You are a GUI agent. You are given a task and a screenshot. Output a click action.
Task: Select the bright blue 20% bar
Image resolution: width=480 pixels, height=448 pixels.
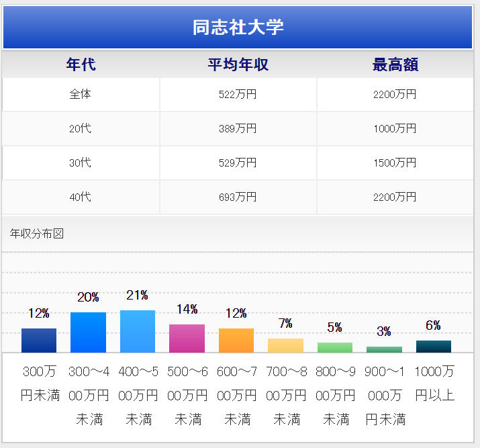88,332
